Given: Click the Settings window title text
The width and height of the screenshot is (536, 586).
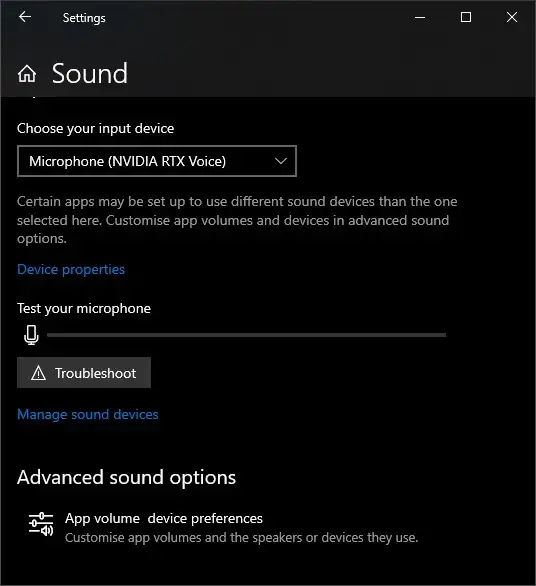Looking at the screenshot, I should pyautogui.click(x=84, y=18).
